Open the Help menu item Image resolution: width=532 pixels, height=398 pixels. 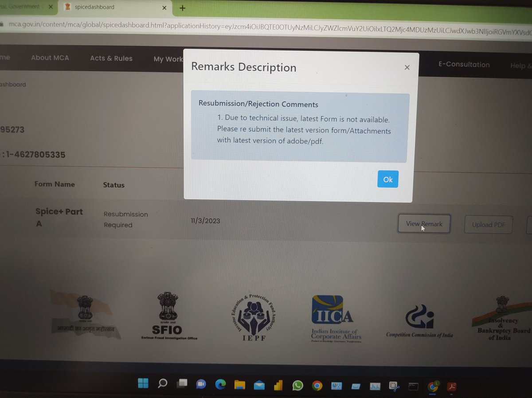pos(520,66)
